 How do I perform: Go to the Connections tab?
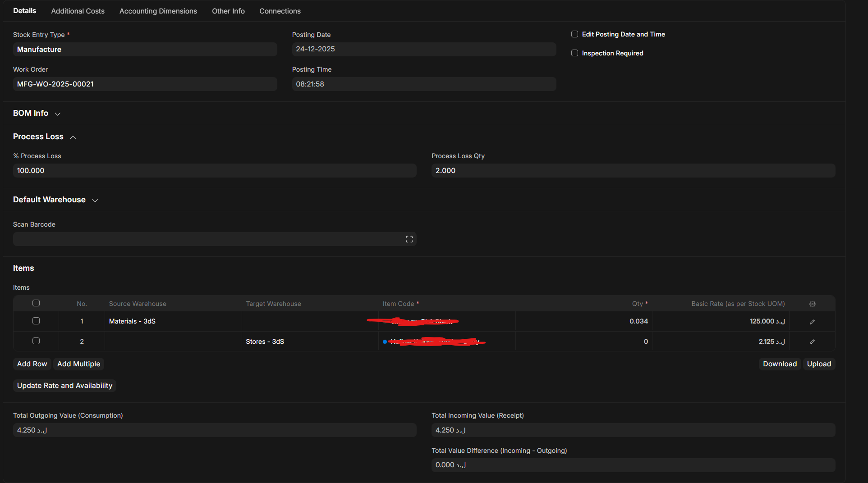coord(280,11)
